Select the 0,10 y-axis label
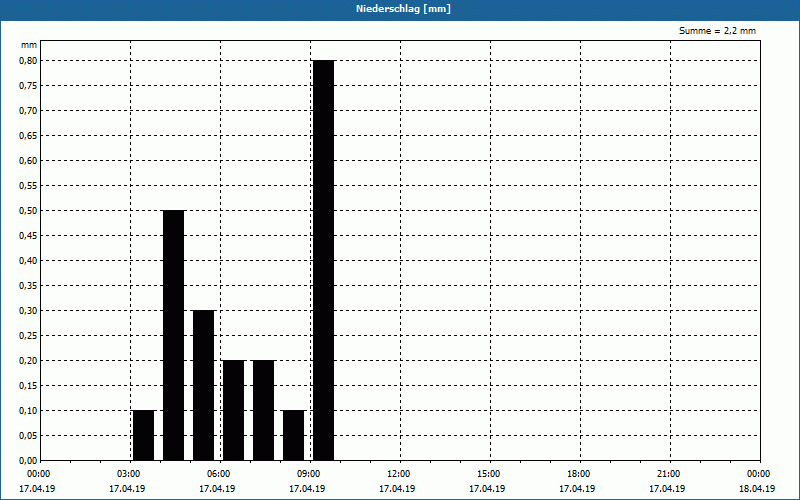800x500 pixels. click(28, 411)
